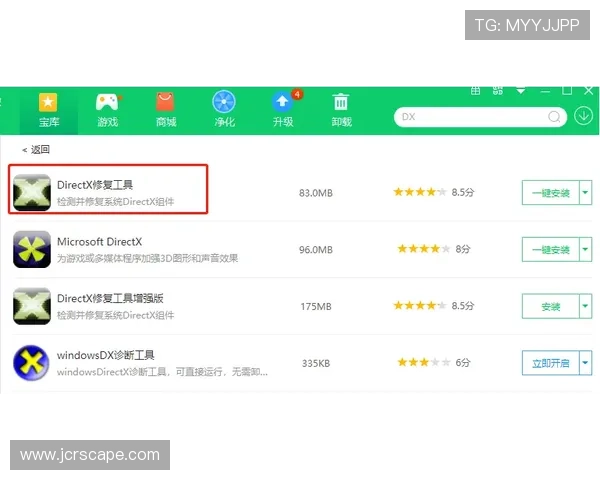This screenshot has width=600, height=480.
Task: Open the DirectX修复工具 title
Action: [95, 185]
